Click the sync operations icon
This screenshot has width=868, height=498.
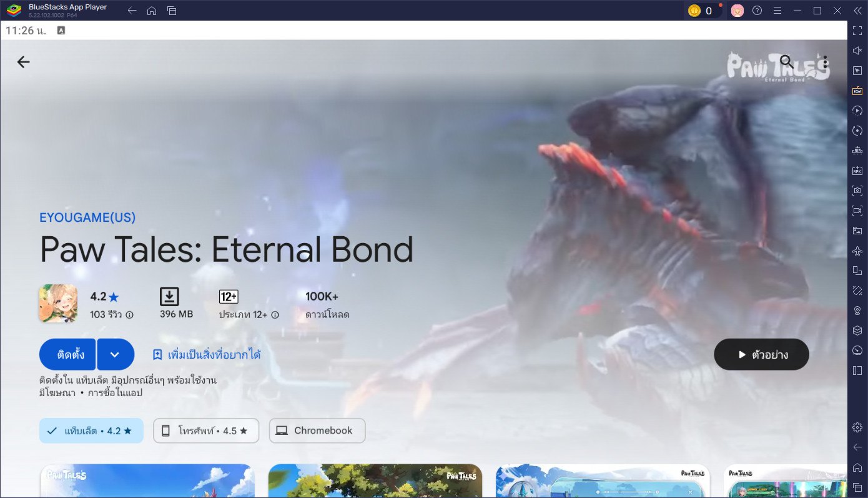(857, 131)
